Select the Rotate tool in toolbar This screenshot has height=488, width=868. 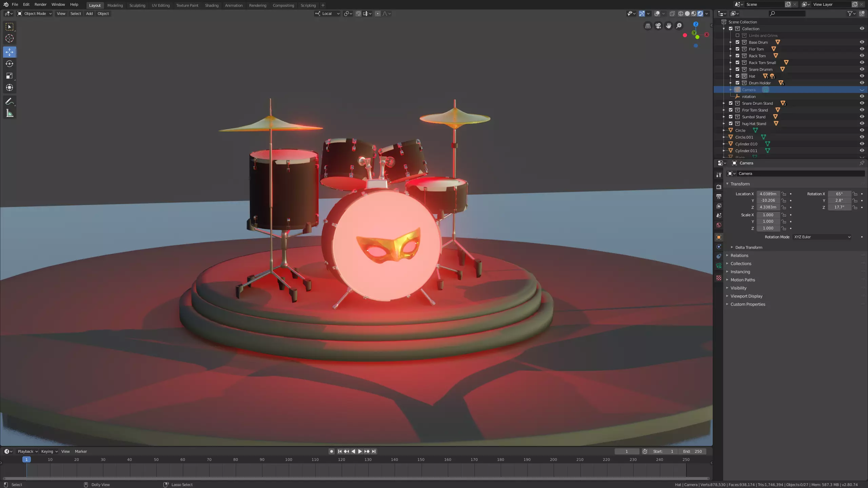tap(9, 64)
